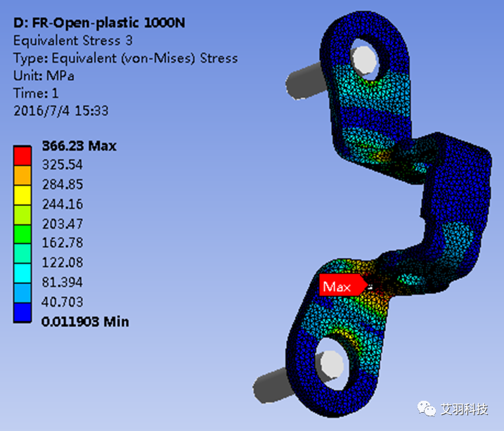Click the red legend color band
Viewport: 504px width, 431px height.
[22, 156]
